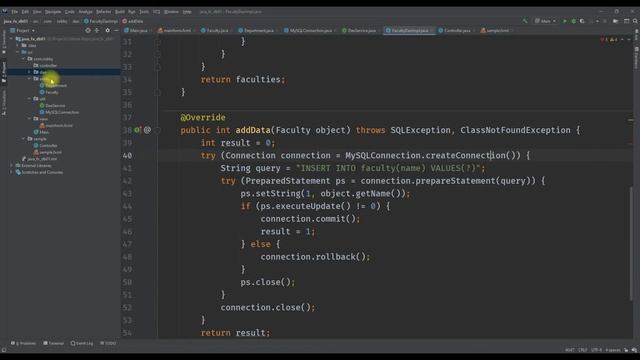Open the Refactor menu
The height and width of the screenshot is (360, 640).
pyautogui.click(x=104, y=11)
